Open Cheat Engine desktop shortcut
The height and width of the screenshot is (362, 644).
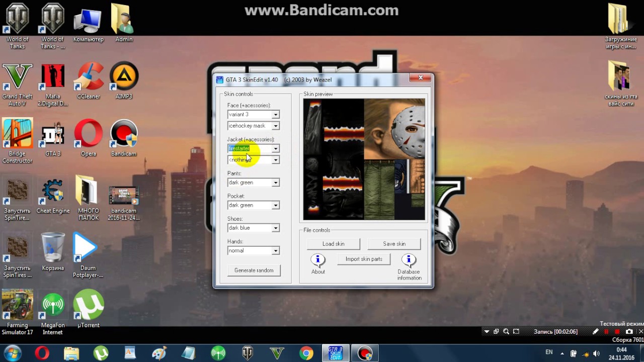point(53,195)
